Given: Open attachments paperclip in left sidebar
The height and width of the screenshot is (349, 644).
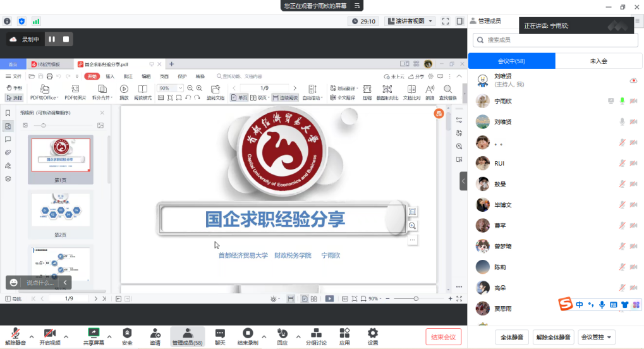Looking at the screenshot, I should click(8, 152).
